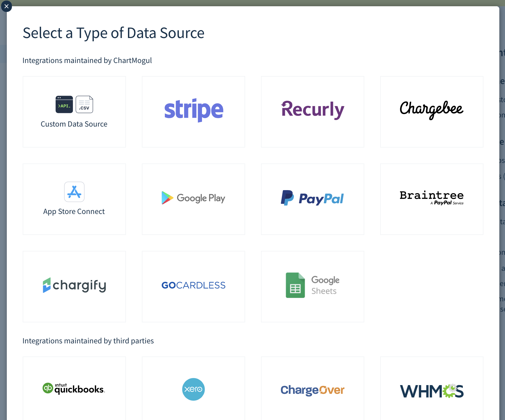Select the Custom Data Source card
This screenshot has width=505, height=420.
pos(74,112)
